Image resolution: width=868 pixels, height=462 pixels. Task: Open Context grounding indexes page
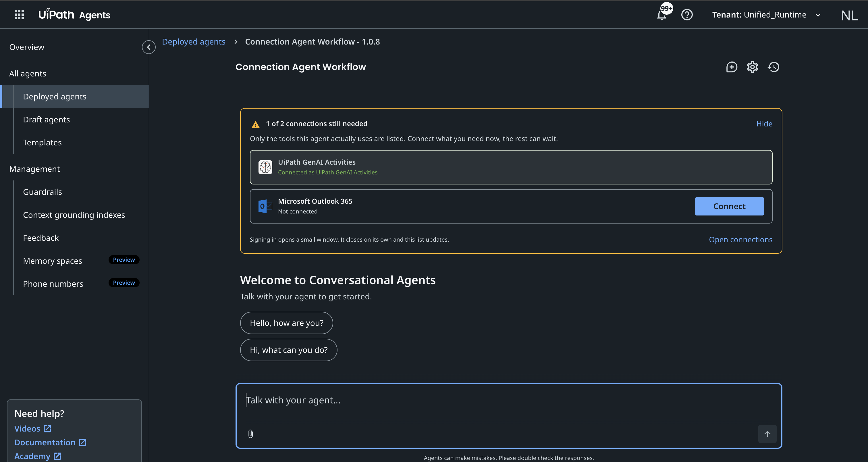click(74, 215)
